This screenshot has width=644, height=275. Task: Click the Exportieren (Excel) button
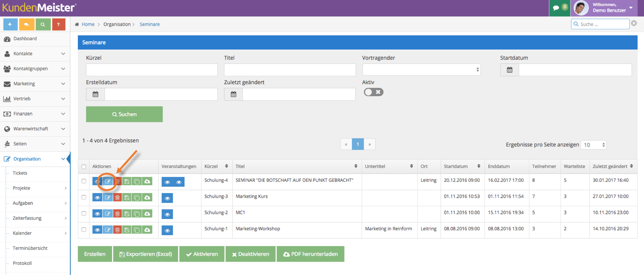pos(146,254)
